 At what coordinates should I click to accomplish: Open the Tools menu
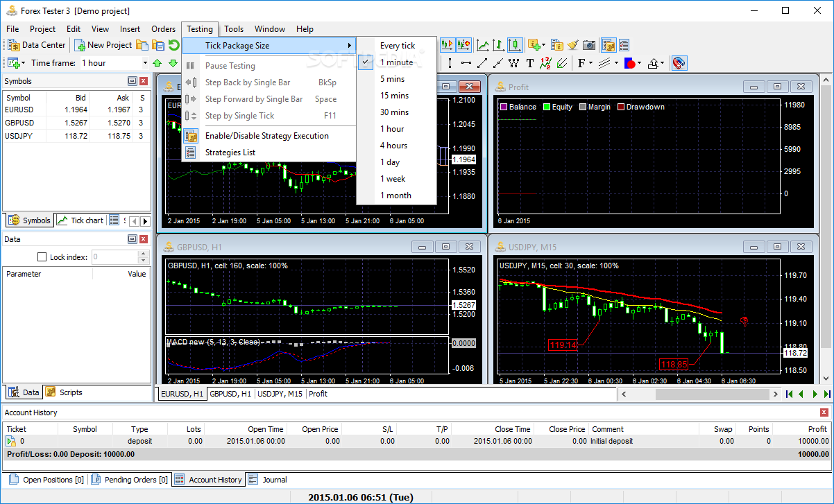pyautogui.click(x=234, y=29)
